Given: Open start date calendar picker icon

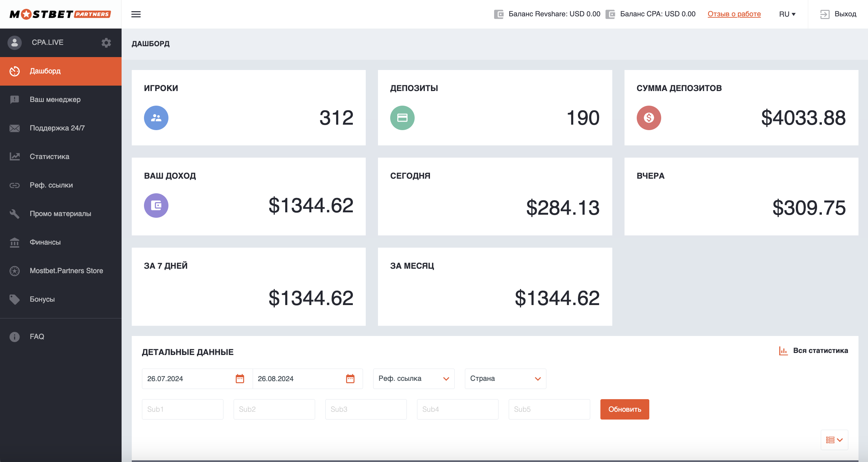Looking at the screenshot, I should tap(240, 378).
